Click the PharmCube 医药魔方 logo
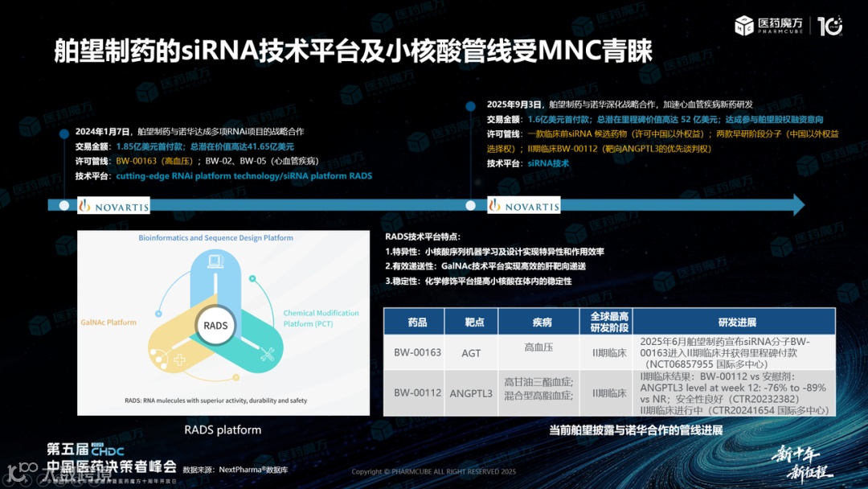 point(768,26)
